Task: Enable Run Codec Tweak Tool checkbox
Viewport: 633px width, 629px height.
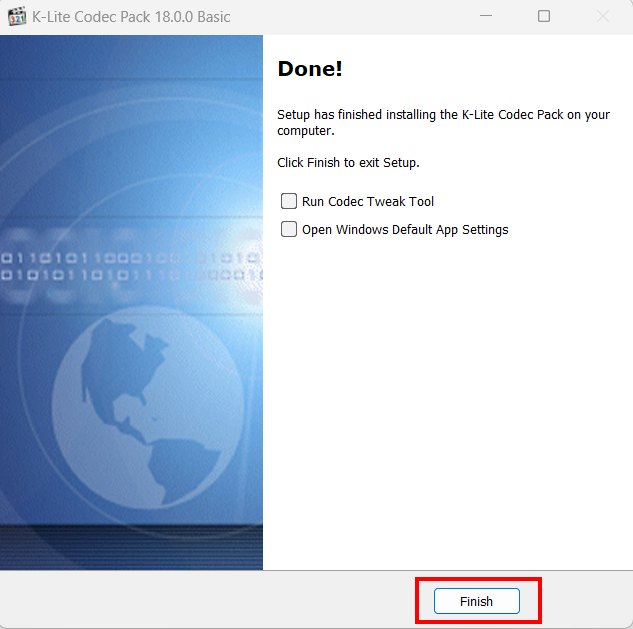Action: [289, 201]
